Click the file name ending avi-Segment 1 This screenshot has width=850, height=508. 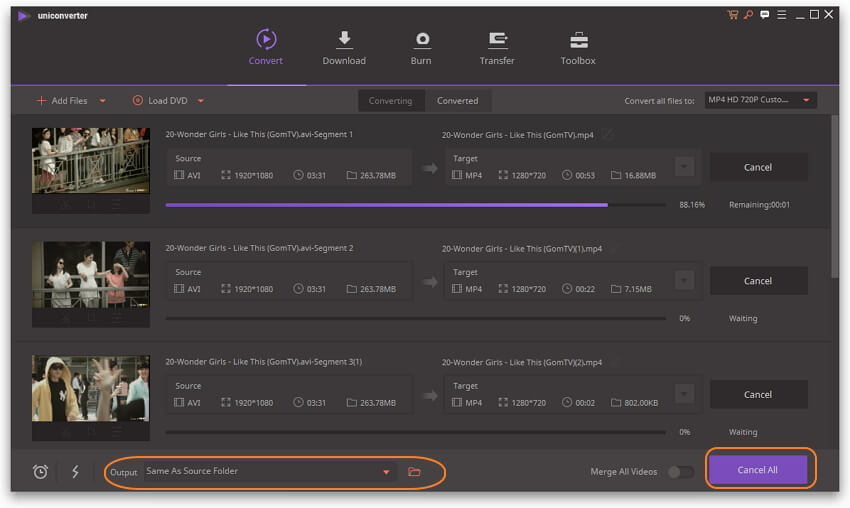pyautogui.click(x=259, y=134)
